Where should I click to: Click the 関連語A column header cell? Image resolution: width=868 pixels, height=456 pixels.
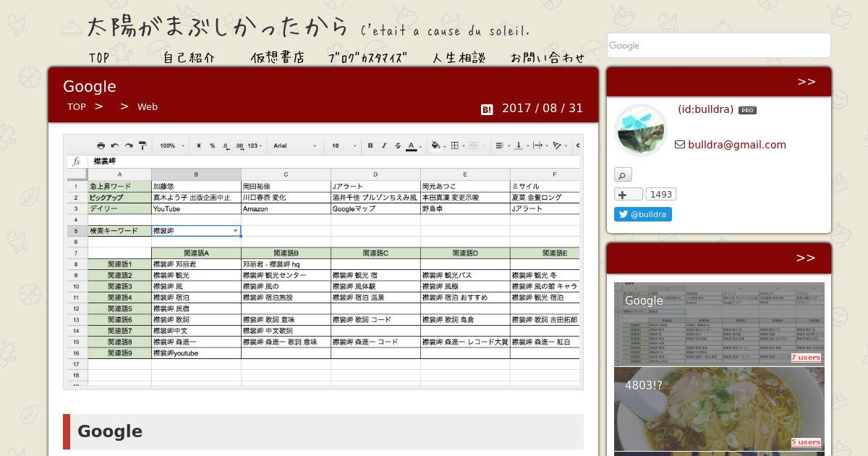[x=196, y=253]
